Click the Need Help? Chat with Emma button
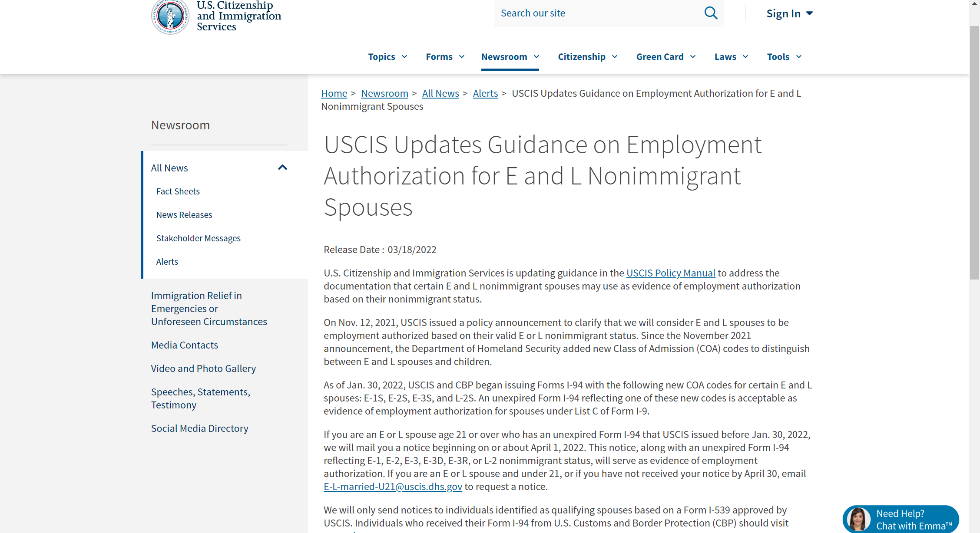This screenshot has width=980, height=533. (901, 519)
